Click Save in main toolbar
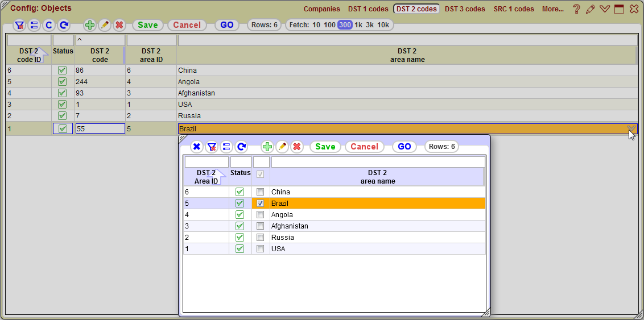The width and height of the screenshot is (644, 320). click(x=148, y=25)
